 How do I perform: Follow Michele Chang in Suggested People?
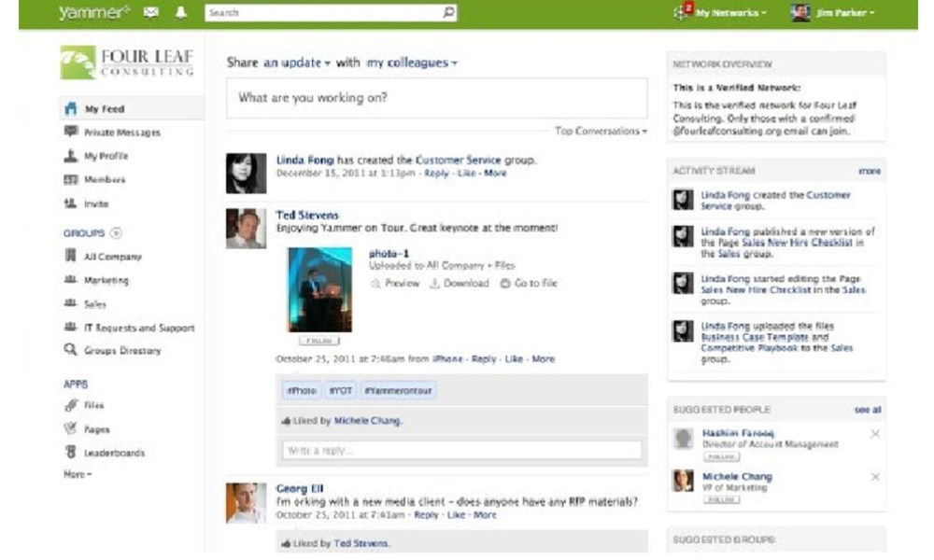point(721,499)
